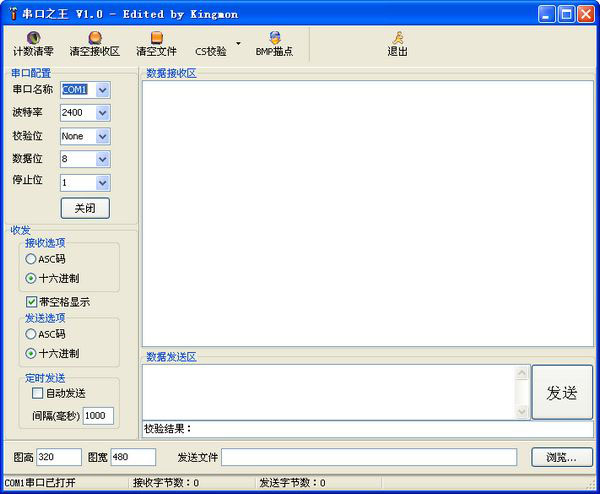Expand the arrow next to CS校验
Image resolution: width=600 pixels, height=494 pixels.
(238, 44)
